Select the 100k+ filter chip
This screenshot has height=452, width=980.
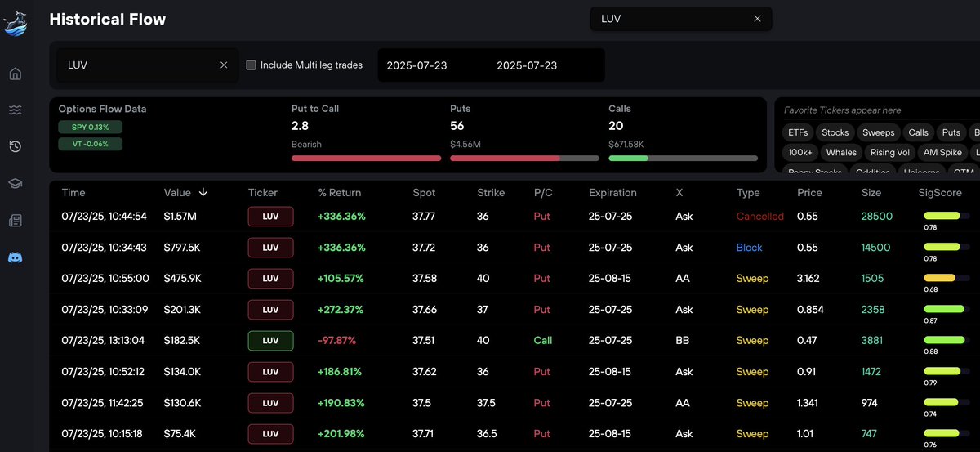800,152
